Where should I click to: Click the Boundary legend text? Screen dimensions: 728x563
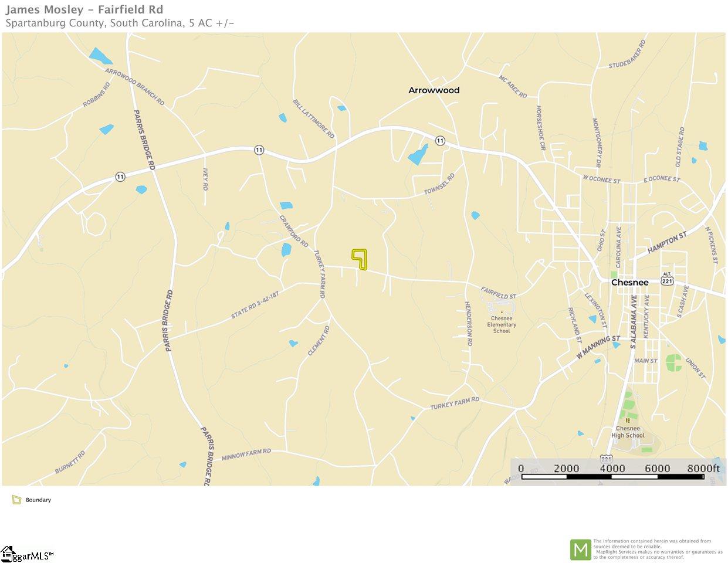[38, 500]
